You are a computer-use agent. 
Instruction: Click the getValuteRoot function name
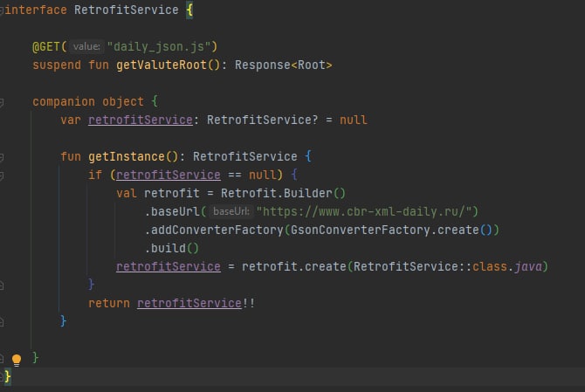162,65
